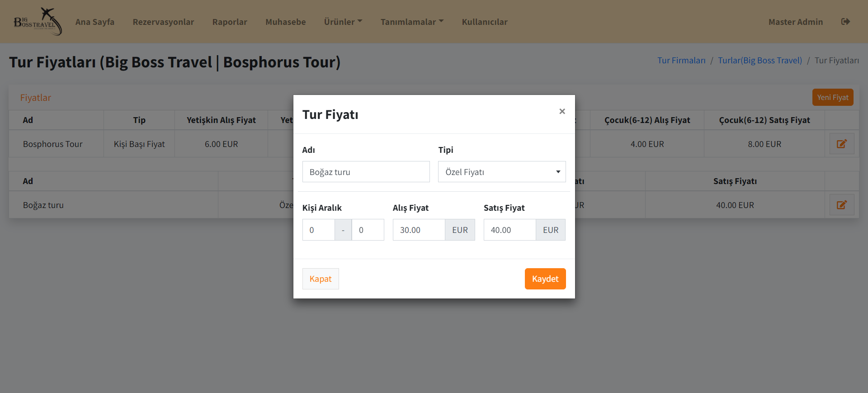The image size is (868, 393).
Task: Click the Fiyatlar panel heading
Action: pos(36,98)
